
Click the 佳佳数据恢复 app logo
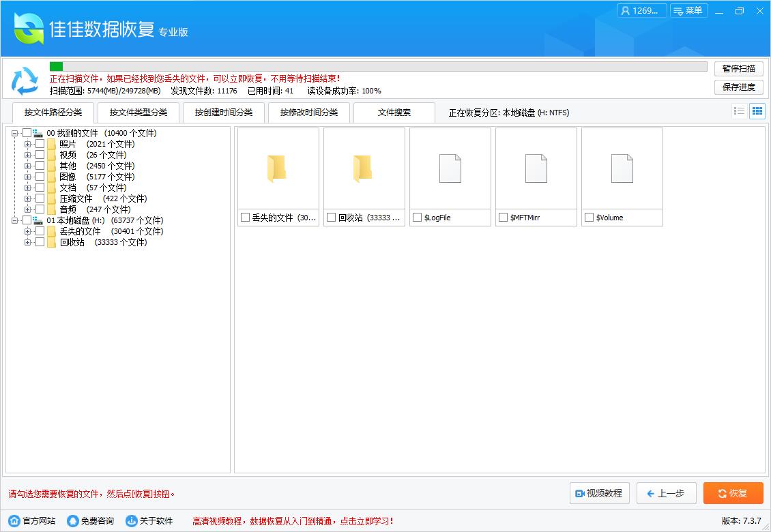point(29,28)
